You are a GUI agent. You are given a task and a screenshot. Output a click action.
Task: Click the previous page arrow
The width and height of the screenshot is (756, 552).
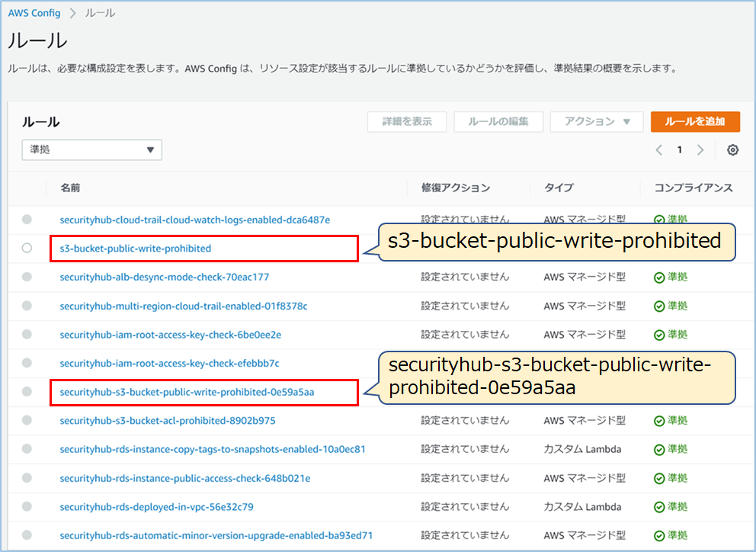click(x=658, y=149)
